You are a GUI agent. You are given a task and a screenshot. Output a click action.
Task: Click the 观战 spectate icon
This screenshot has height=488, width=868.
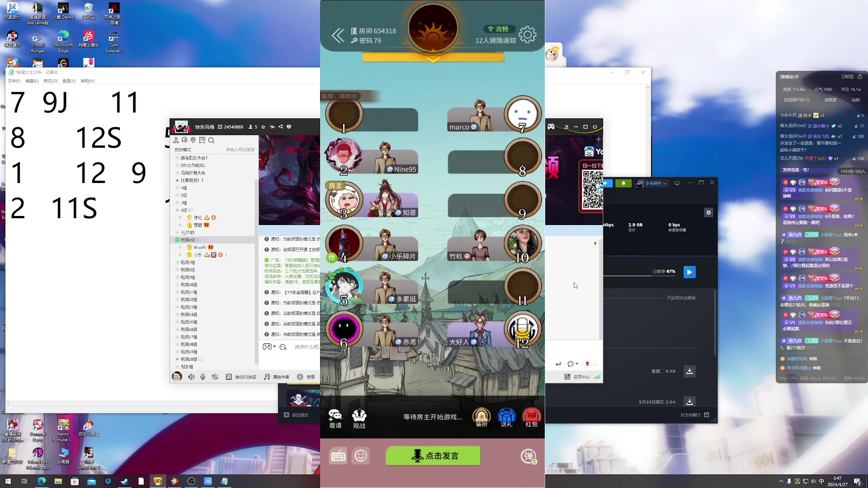pos(359,418)
